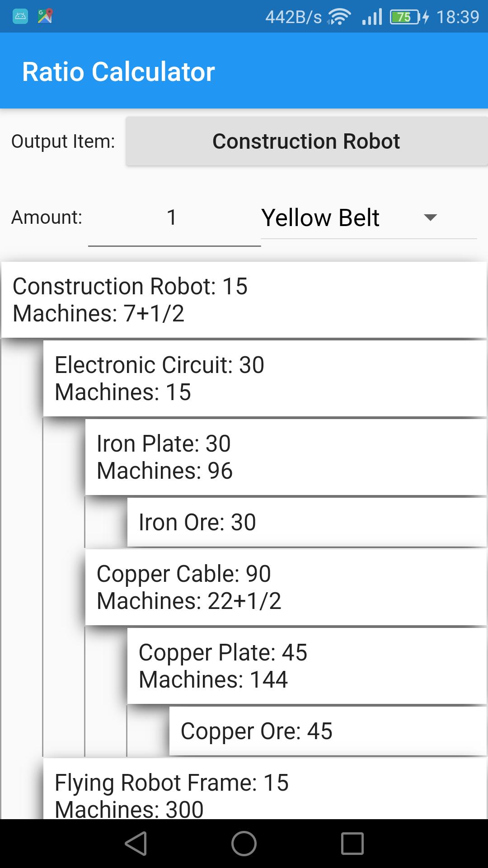Select the Electronic Circuit: 30 card
The width and height of the screenshot is (488, 868).
pos(265,378)
